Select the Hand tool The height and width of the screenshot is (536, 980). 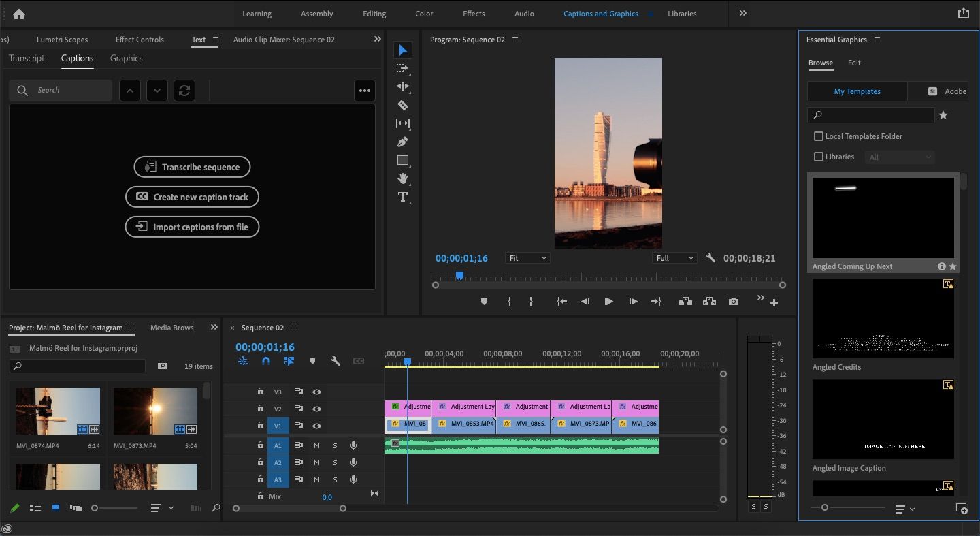403,178
